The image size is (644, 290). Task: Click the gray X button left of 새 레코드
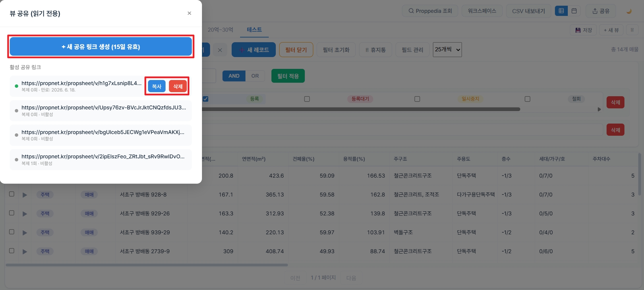click(220, 50)
